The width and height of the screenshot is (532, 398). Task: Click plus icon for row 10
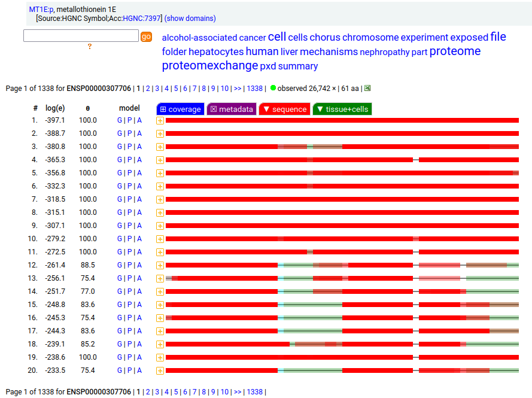pyautogui.click(x=160, y=239)
